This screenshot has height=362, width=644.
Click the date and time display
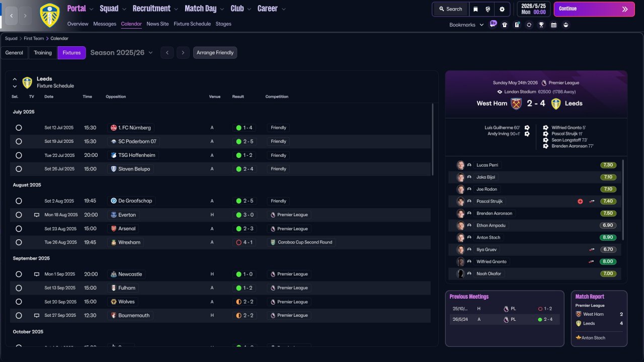click(x=533, y=9)
